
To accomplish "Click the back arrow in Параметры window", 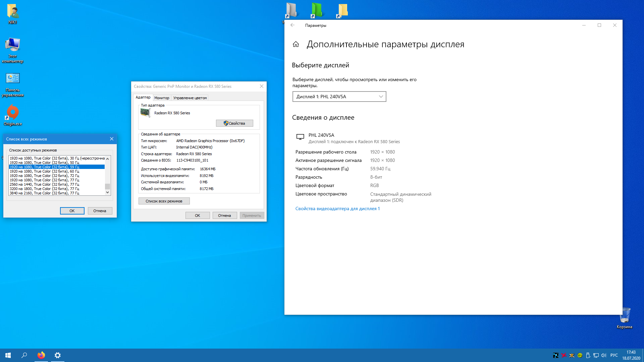I will (292, 25).
